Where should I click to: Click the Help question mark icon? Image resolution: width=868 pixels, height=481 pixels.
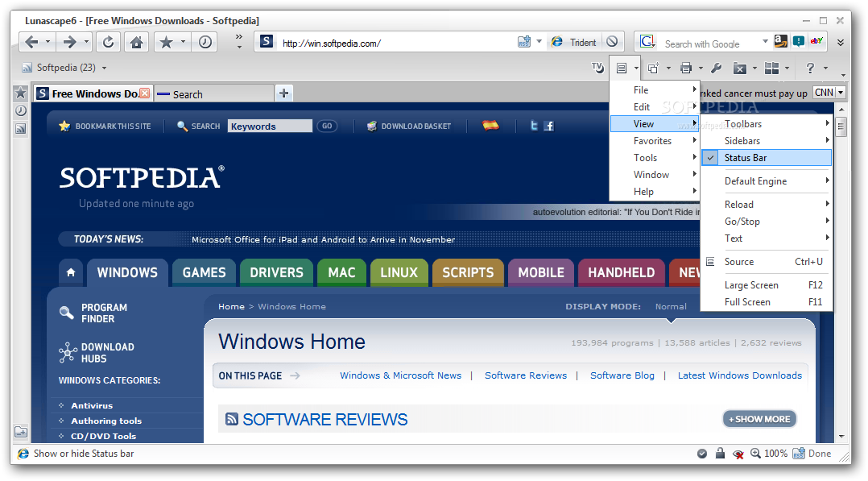pos(810,68)
